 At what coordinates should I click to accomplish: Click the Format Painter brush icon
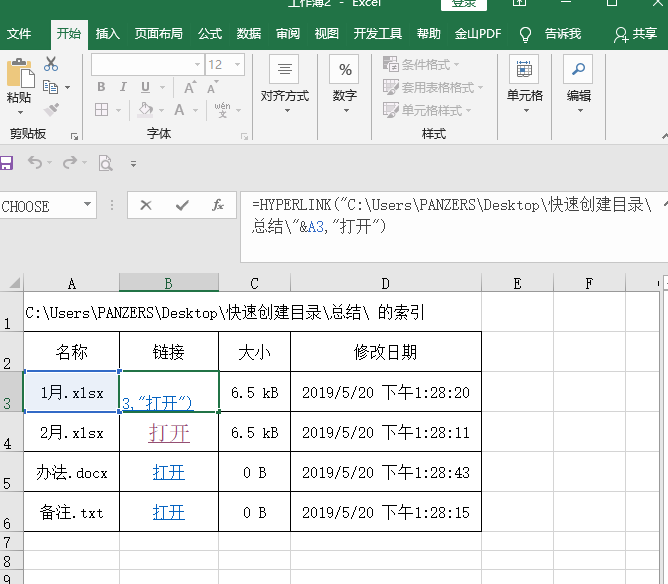[x=51, y=109]
